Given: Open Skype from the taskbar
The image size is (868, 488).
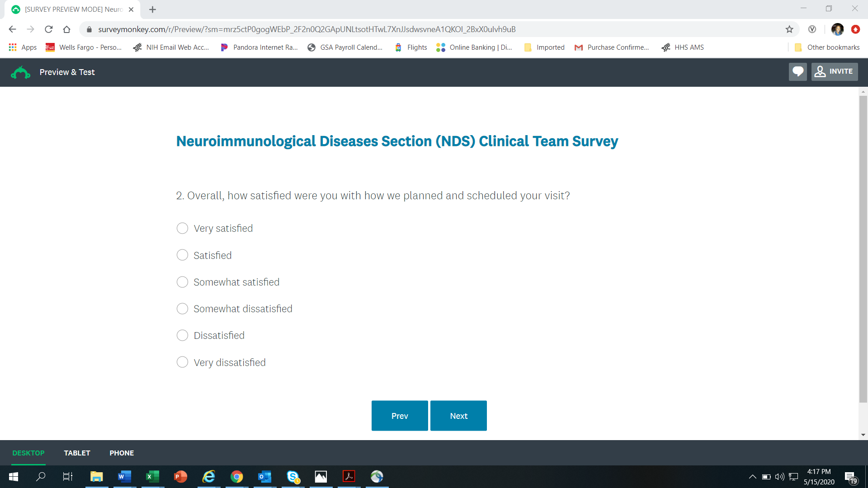Looking at the screenshot, I should (x=293, y=477).
